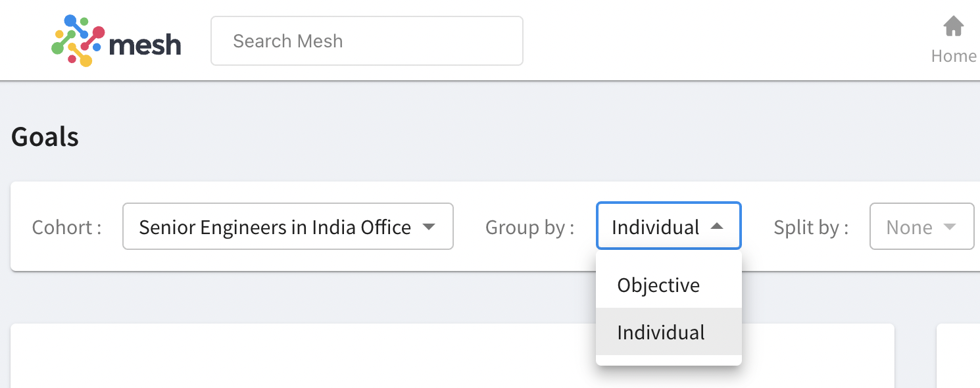
Task: Click the Group by label text
Action: [530, 228]
